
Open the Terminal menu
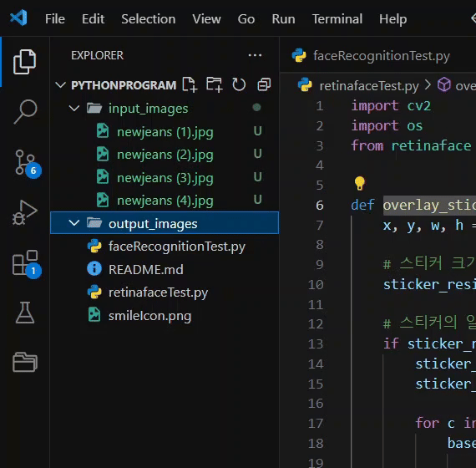click(x=337, y=19)
